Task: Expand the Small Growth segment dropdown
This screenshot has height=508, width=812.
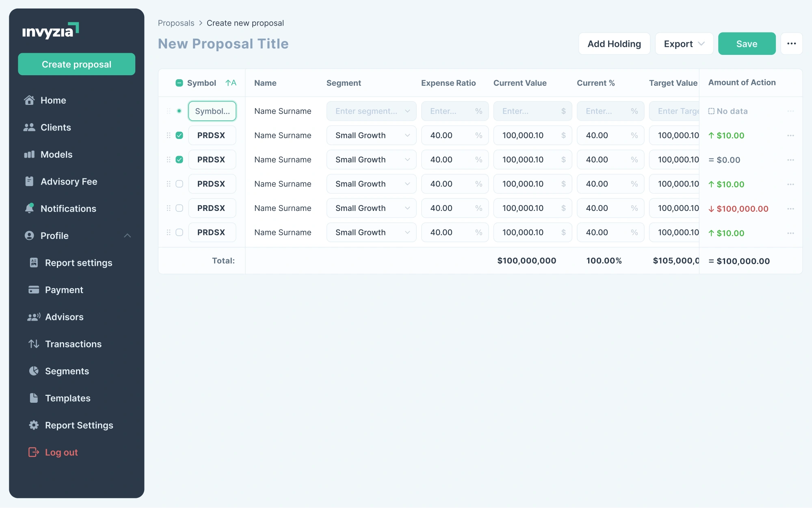Action: pos(371,135)
